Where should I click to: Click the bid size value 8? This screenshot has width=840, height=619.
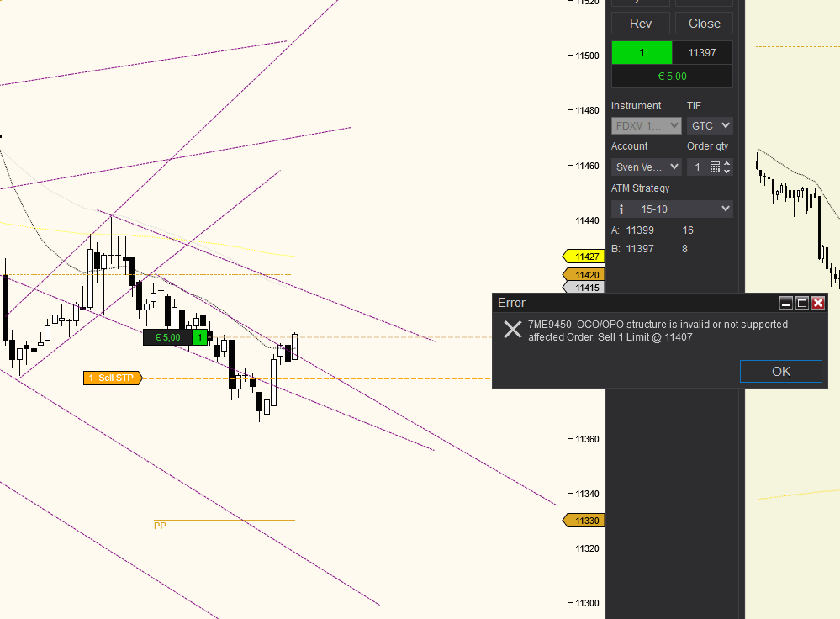pos(684,249)
